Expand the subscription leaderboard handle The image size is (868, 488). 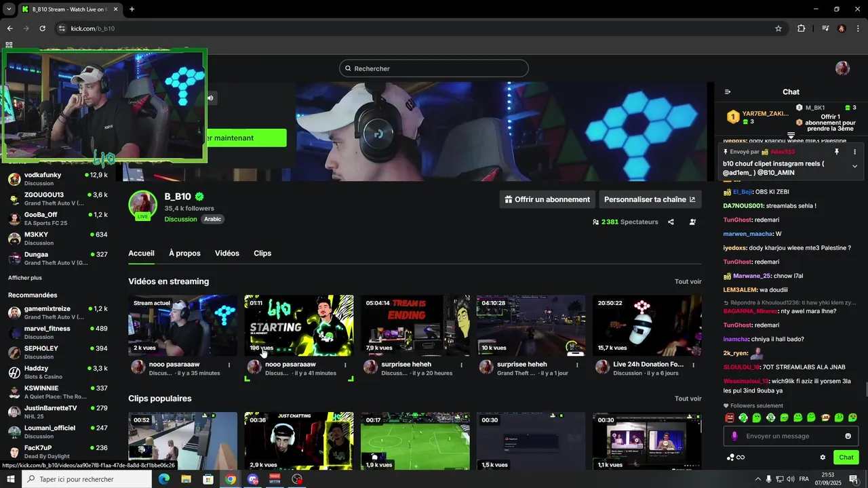791,136
